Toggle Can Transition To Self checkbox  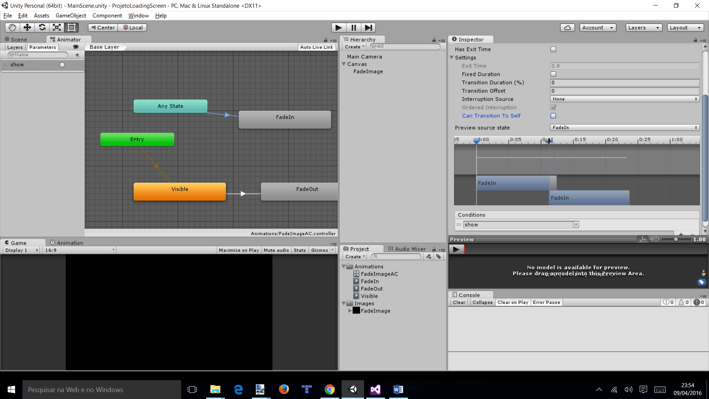point(553,116)
